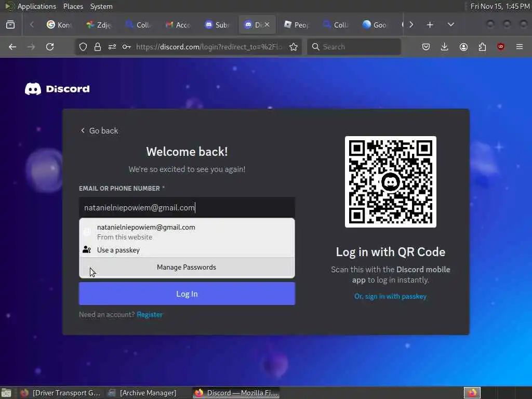The width and height of the screenshot is (532, 399).
Task: Expand the list all tabs chevron
Action: 451,25
